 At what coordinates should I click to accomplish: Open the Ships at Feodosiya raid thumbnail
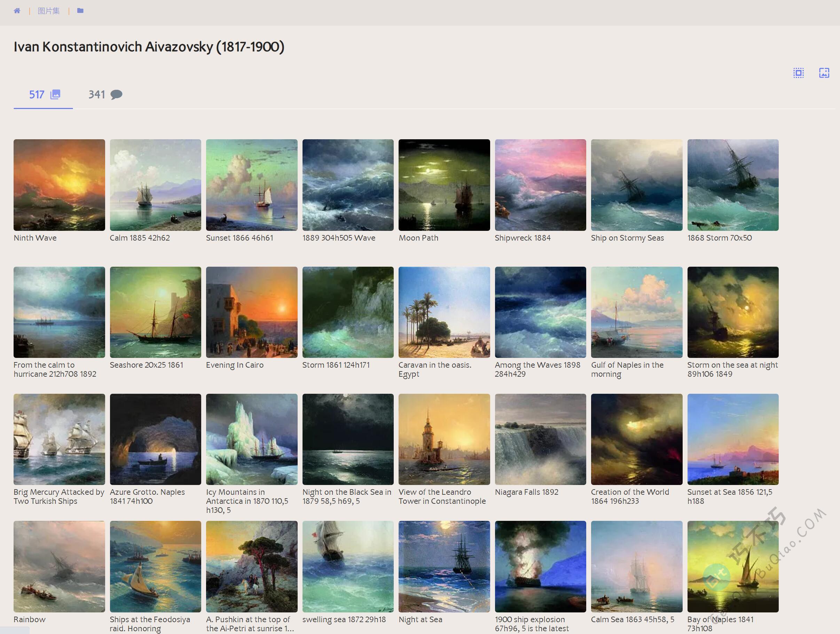pos(155,566)
